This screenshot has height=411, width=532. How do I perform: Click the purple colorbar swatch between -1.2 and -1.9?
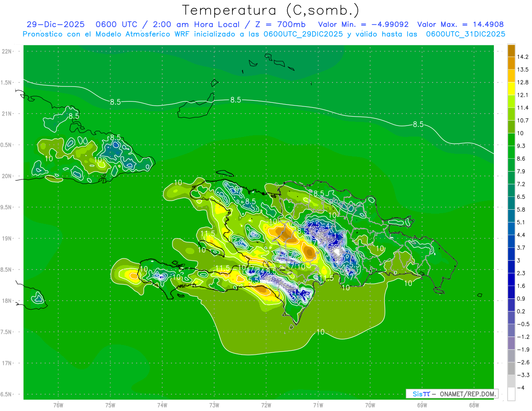coord(511,343)
